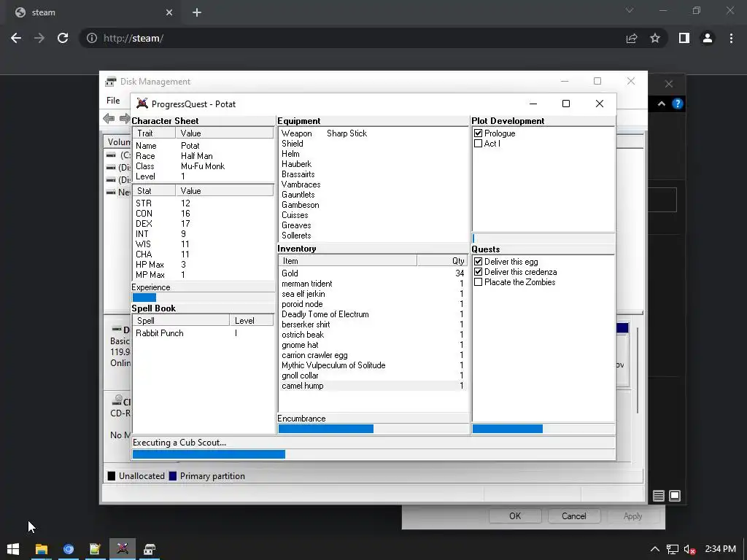Open the File menu in Disk Management

pos(113,101)
